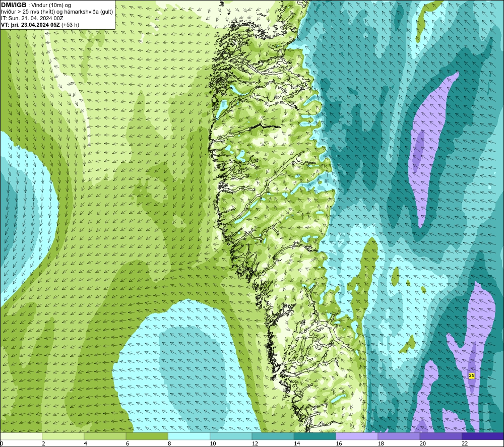The width and height of the screenshot is (504, 447).
Task: Click the '16' label on the wind scale
Action: pyautogui.click(x=339, y=443)
